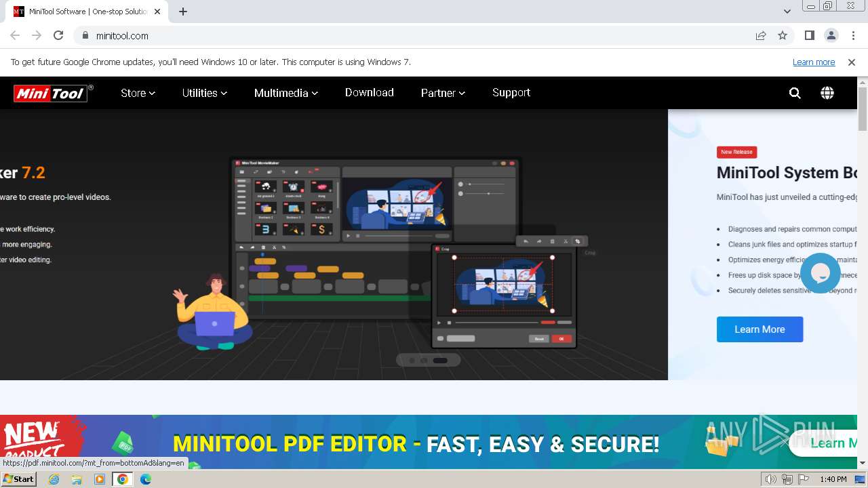Click the New Release badge
This screenshot has width=868, height=488.
point(736,152)
